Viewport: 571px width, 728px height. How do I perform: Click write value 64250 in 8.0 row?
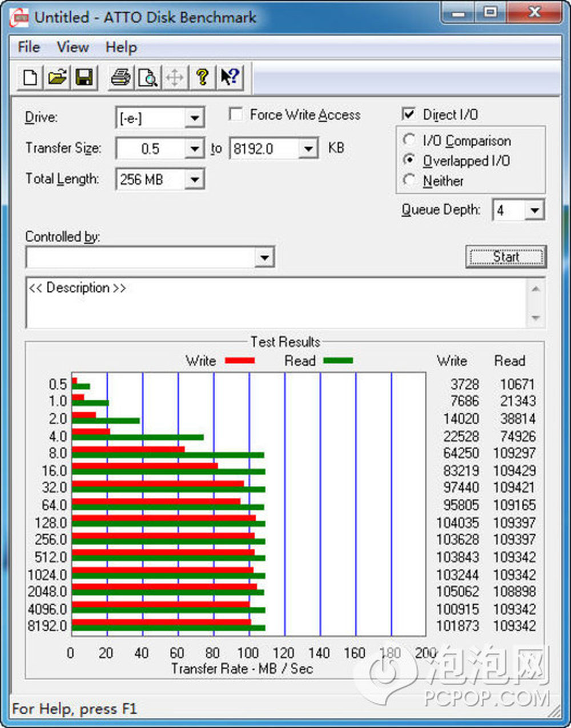click(x=461, y=453)
